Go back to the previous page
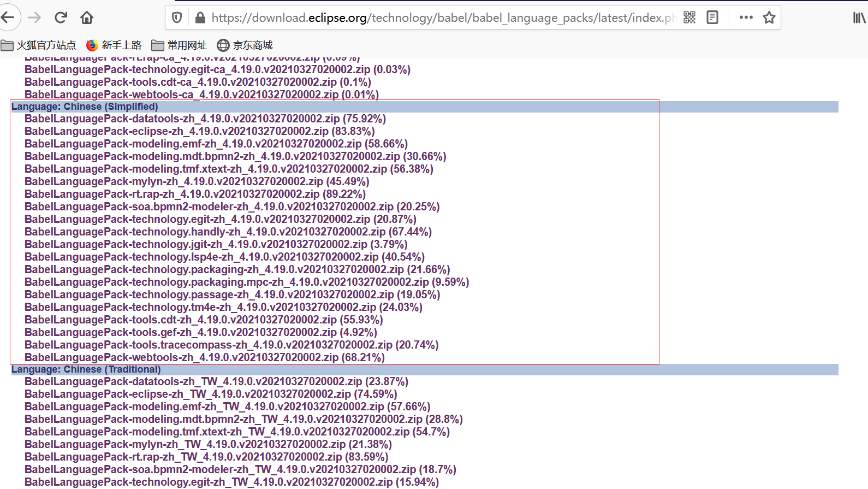Viewport: 868px width, 489px height. (8, 17)
